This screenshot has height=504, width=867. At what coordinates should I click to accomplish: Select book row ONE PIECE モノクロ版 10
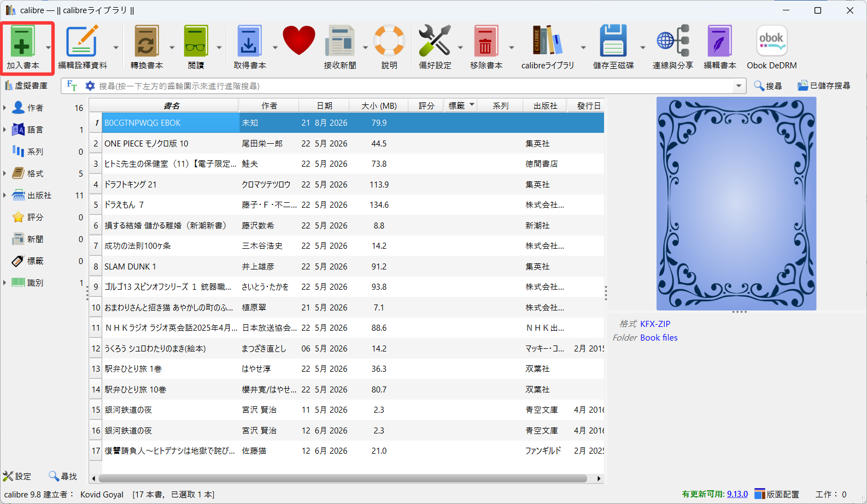[x=347, y=143]
